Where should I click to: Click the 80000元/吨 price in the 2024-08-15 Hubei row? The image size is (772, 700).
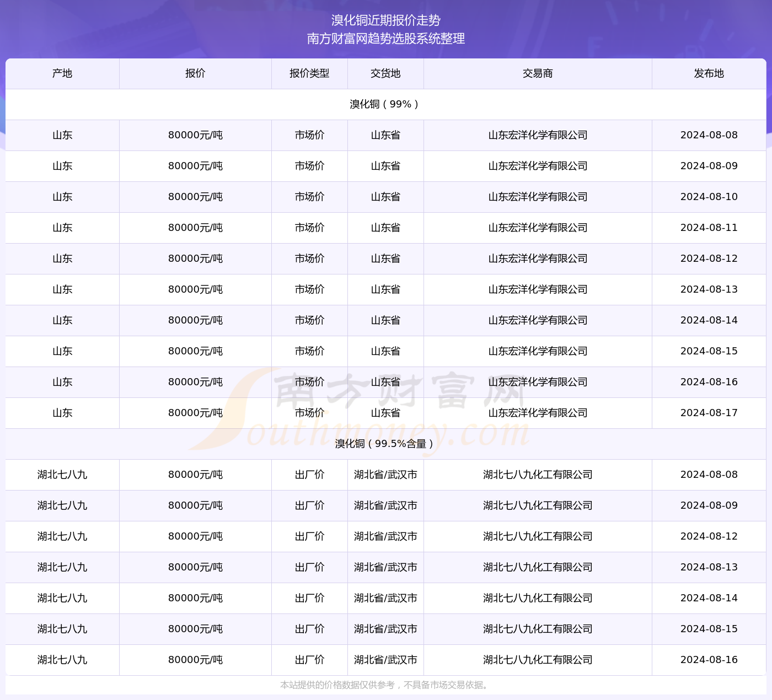195,629
